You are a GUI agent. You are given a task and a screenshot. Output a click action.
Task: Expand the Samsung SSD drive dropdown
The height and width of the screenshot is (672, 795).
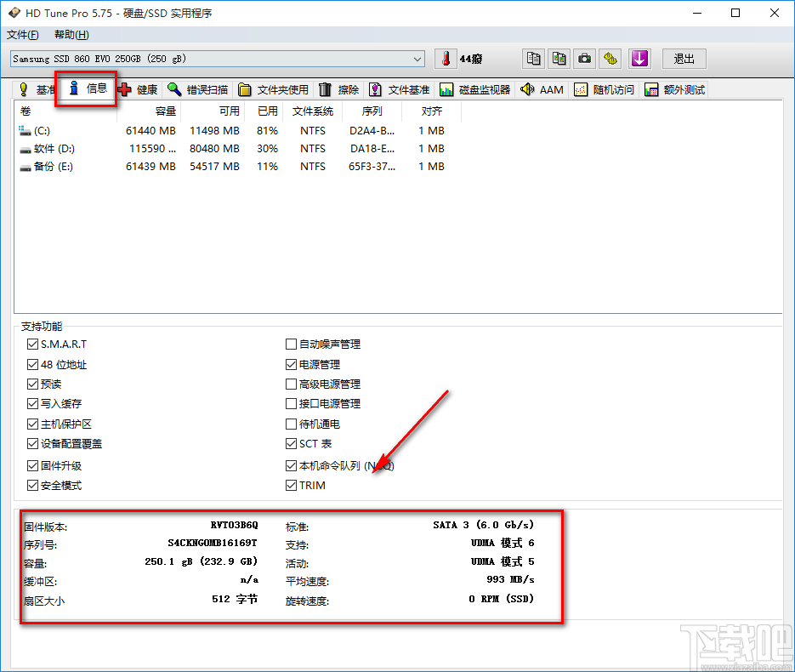417,59
